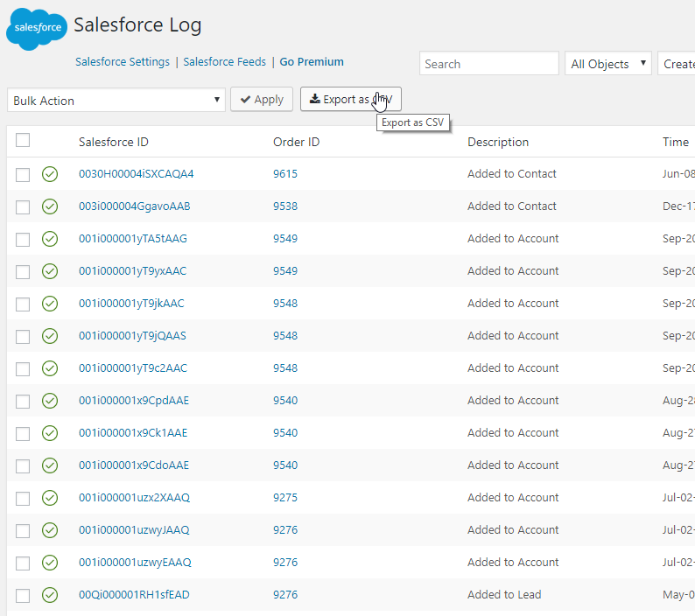Image resolution: width=695 pixels, height=616 pixels.
Task: Click status icon beside 001i000001yT9jkAAC
Action: click(50, 304)
